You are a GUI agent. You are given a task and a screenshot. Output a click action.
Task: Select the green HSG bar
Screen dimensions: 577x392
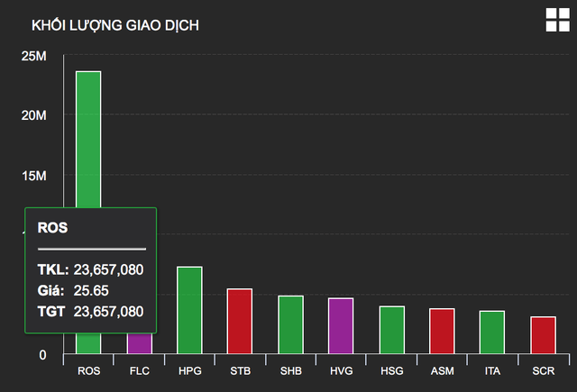(391, 330)
